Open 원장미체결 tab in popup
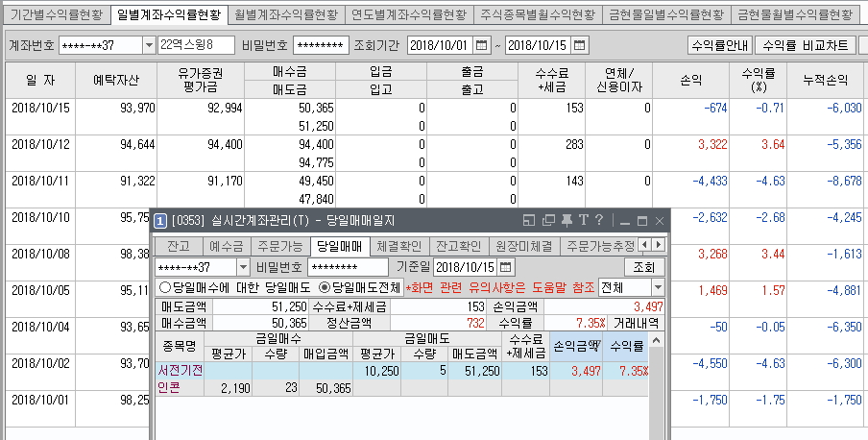The image size is (868, 440). 523,246
